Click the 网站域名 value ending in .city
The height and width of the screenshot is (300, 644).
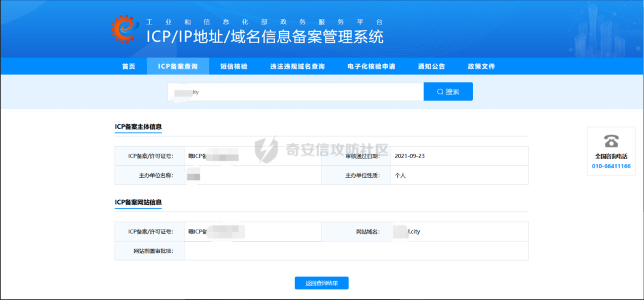411,231
